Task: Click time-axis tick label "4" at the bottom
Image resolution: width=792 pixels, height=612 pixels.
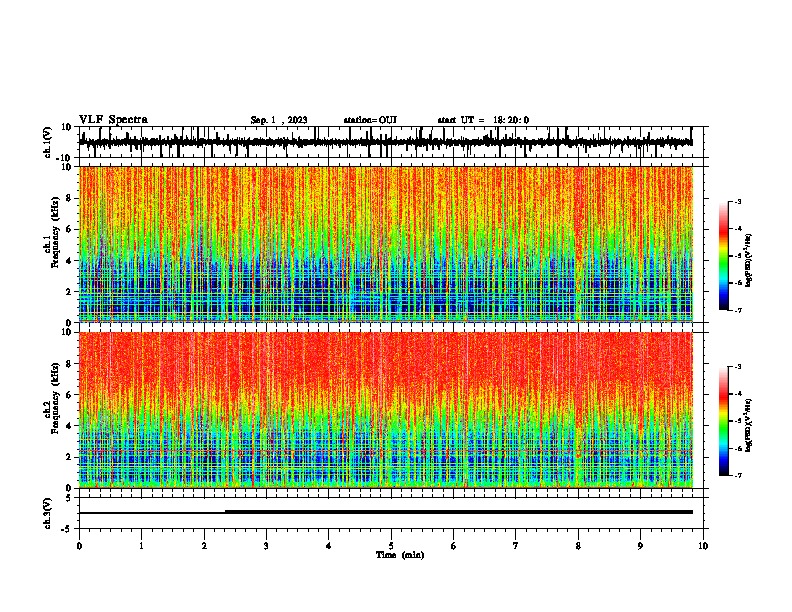Action: tap(329, 546)
